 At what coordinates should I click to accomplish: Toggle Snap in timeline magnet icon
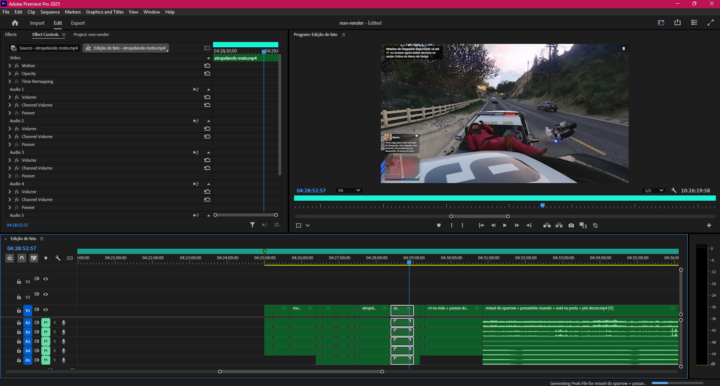click(x=22, y=258)
